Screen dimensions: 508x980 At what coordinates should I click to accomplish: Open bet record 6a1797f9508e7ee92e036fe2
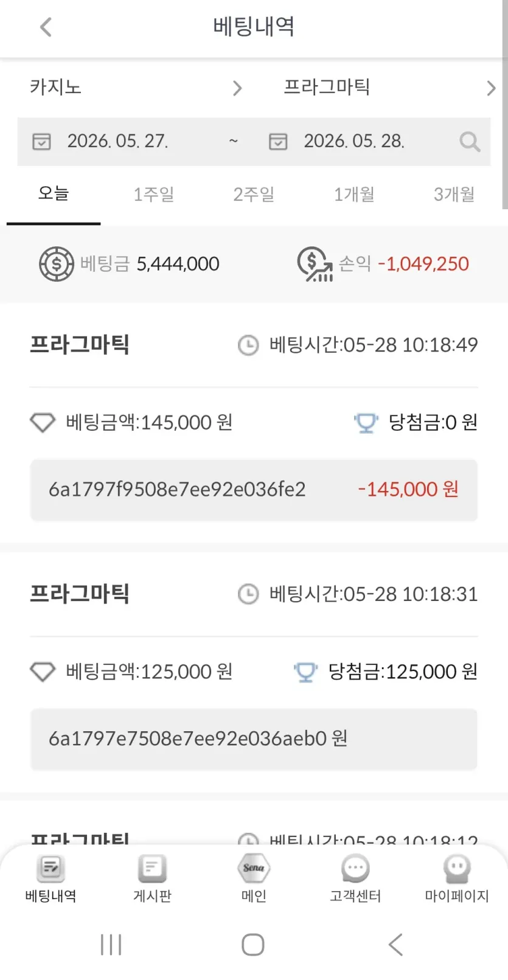(x=254, y=490)
